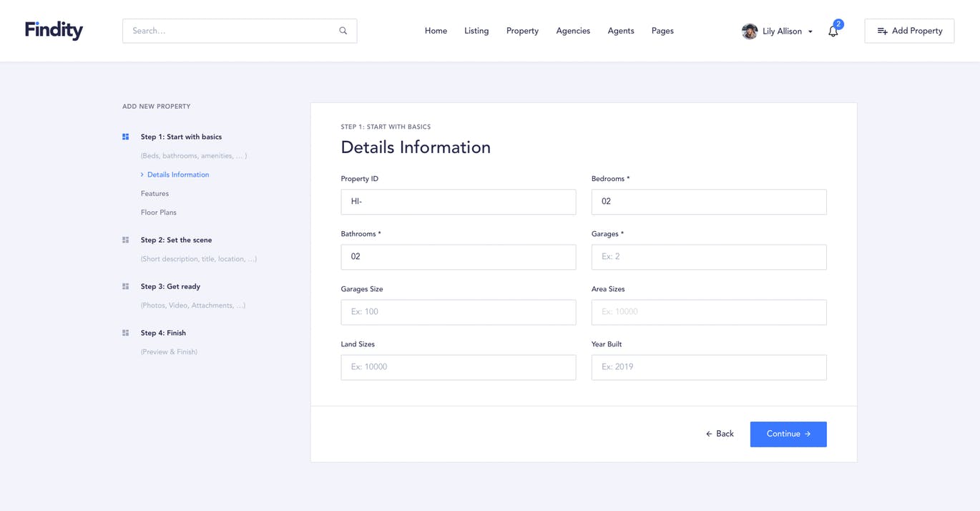The width and height of the screenshot is (980, 511).
Task: Focus the Property ID input field
Action: coord(458,201)
